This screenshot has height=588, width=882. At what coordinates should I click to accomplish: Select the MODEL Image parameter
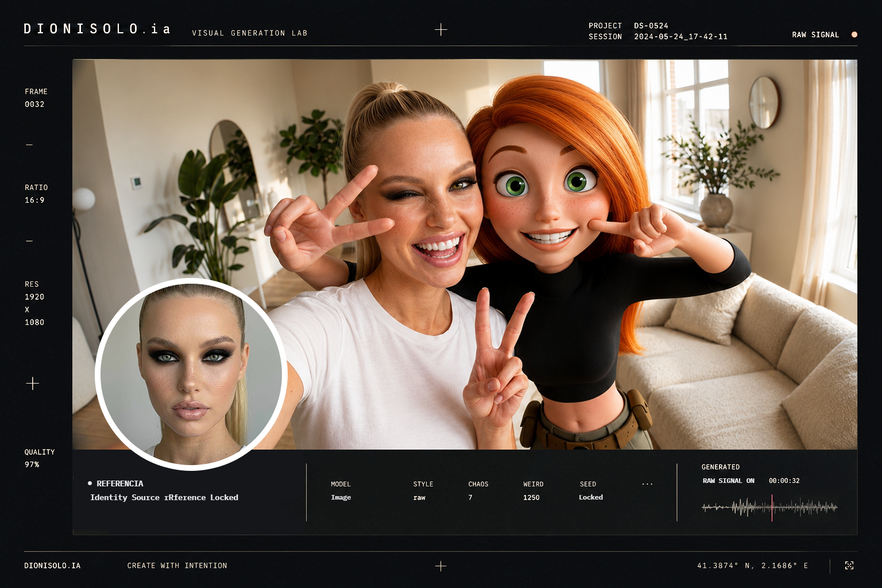341,490
